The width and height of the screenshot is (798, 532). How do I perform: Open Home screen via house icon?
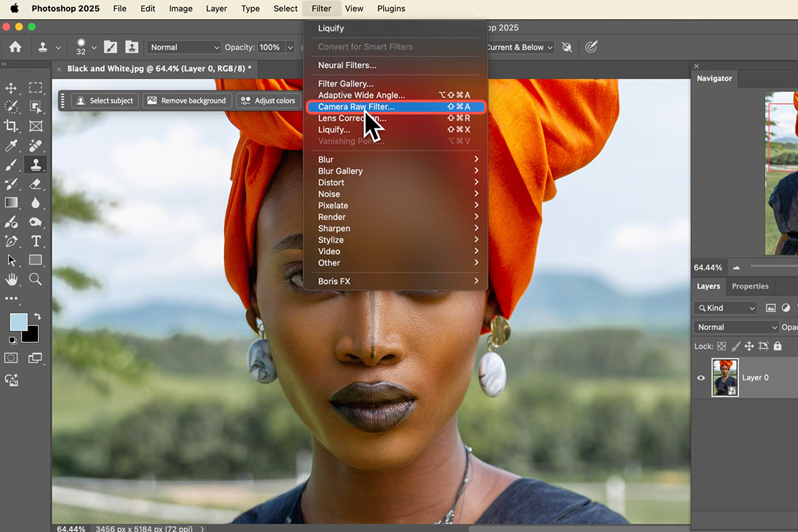tap(15, 47)
